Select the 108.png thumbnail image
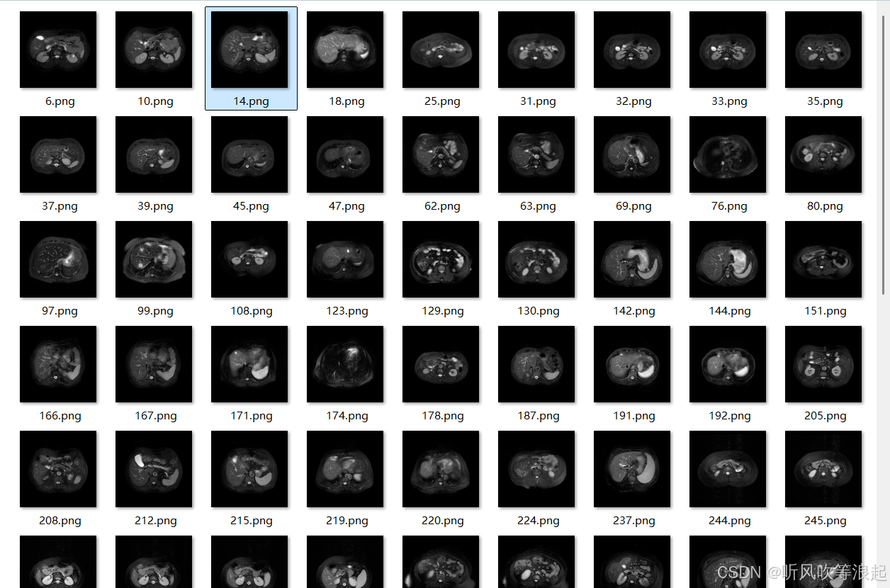Image resolution: width=890 pixels, height=588 pixels. pos(249,259)
